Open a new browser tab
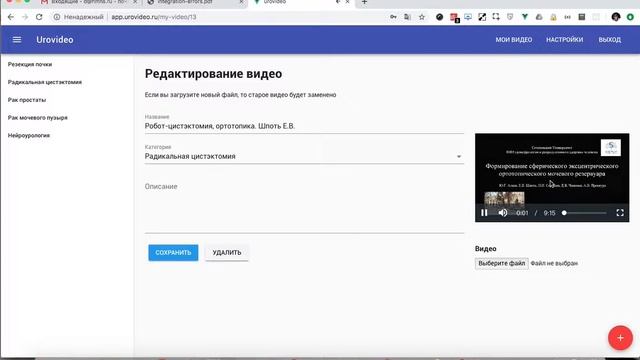 tap(364, 2)
